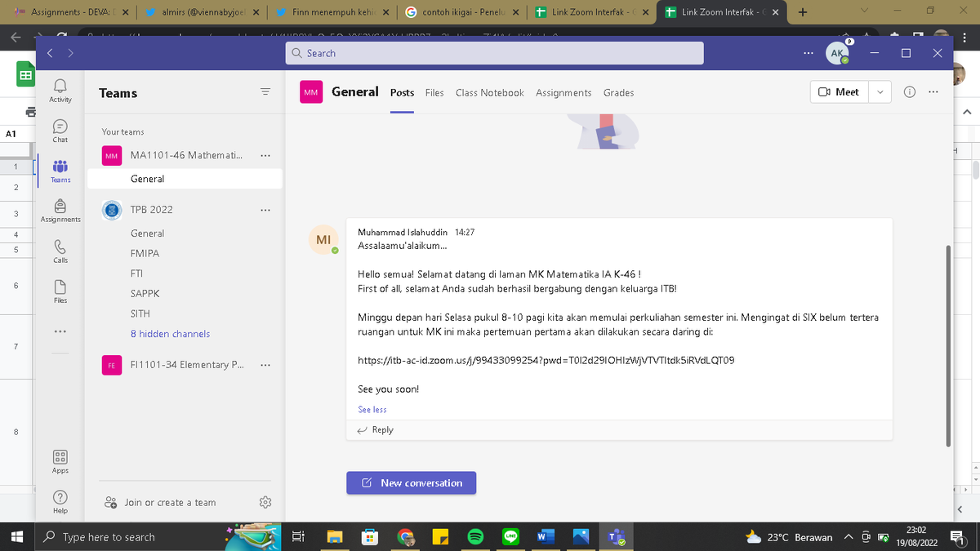Open channel more options ellipsis
The width and height of the screenshot is (980, 551).
pos(933,92)
